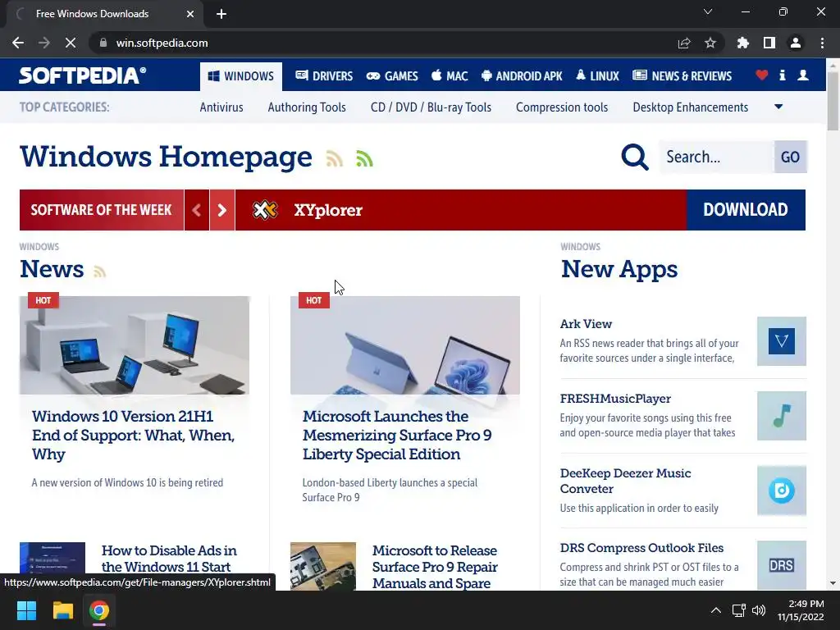
Task: Click the scrollbar down arrow
Action: 833,583
